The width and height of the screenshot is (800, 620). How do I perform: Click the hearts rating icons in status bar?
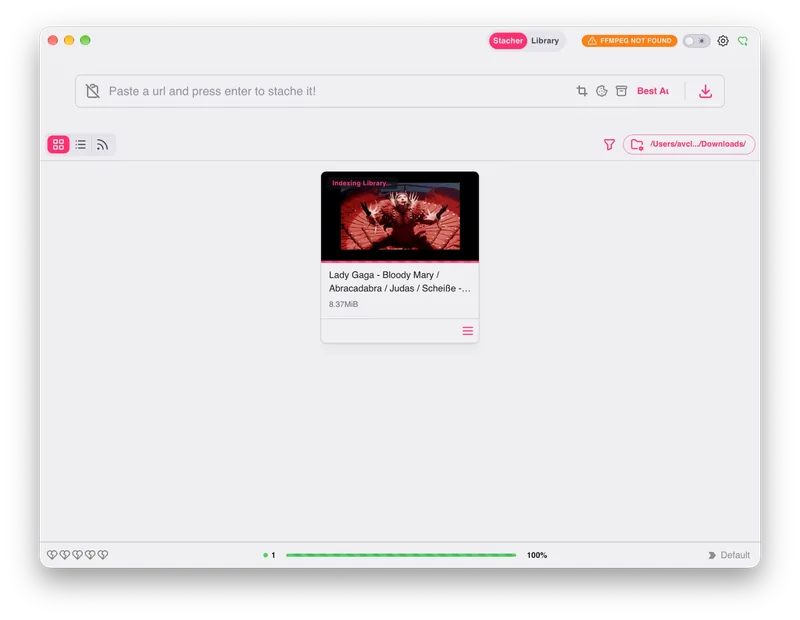pos(78,555)
